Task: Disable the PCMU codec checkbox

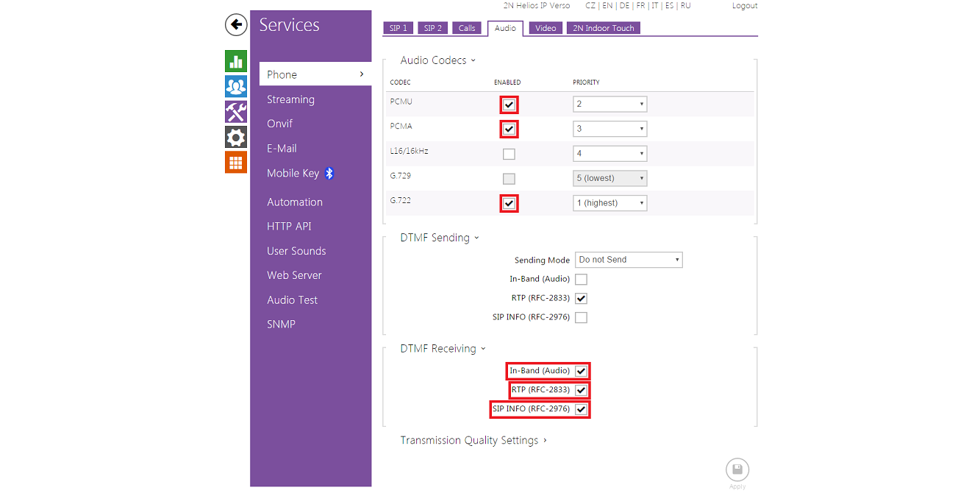Action: (x=509, y=104)
